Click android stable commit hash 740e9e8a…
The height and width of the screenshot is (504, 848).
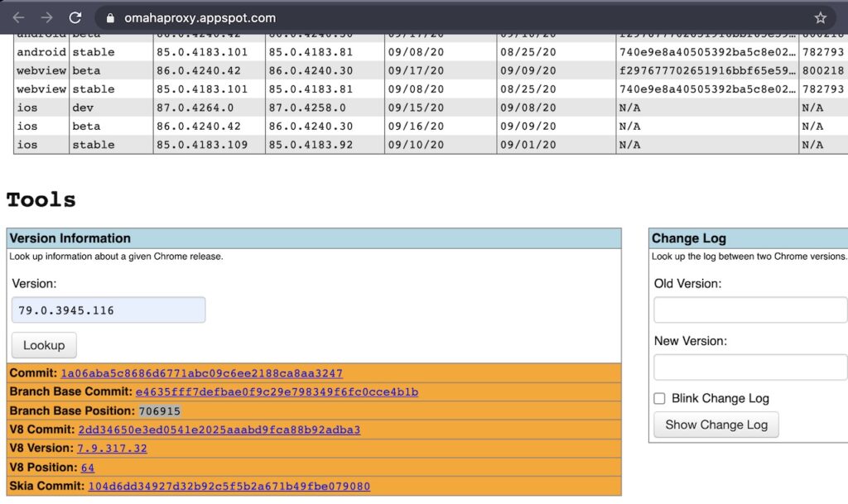pos(707,52)
